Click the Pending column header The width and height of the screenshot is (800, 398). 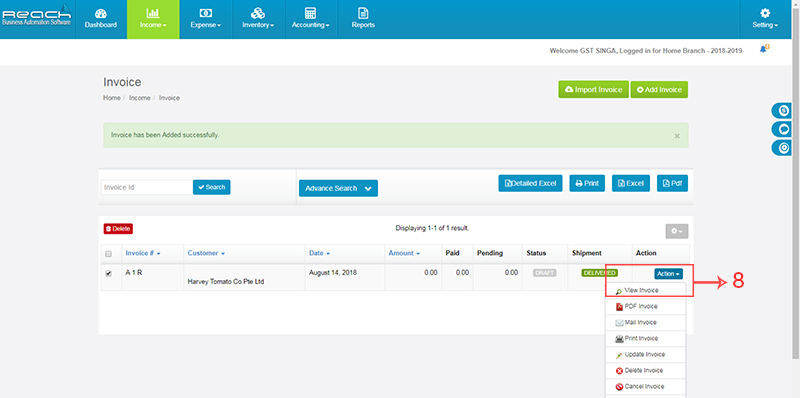(490, 253)
